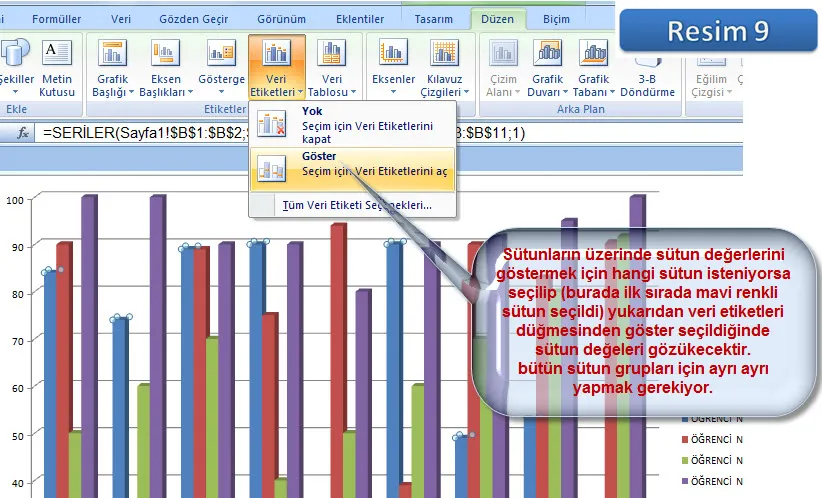Open Tüm Veri Etiketi Seçenekleri link
822x498 pixels.
pos(357,205)
